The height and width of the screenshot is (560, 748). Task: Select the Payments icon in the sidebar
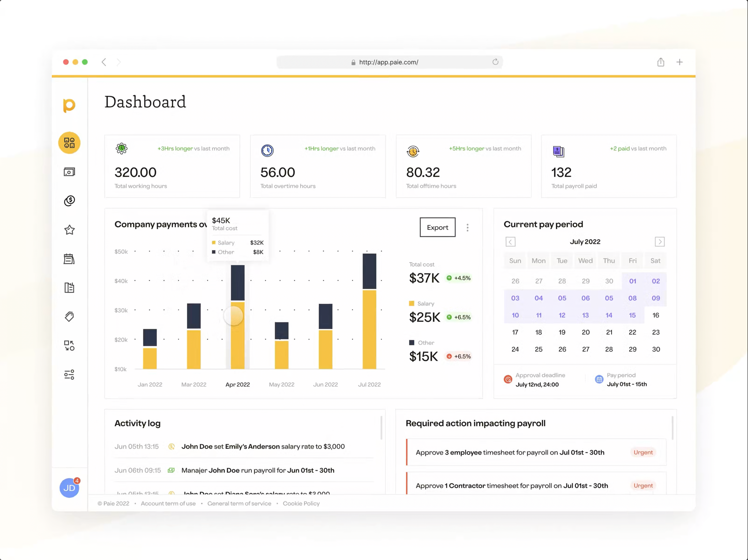(x=69, y=172)
